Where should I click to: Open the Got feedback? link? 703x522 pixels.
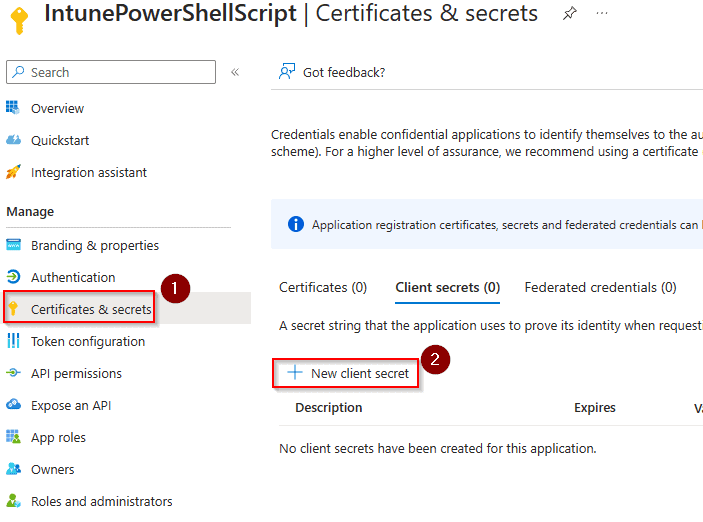click(344, 72)
